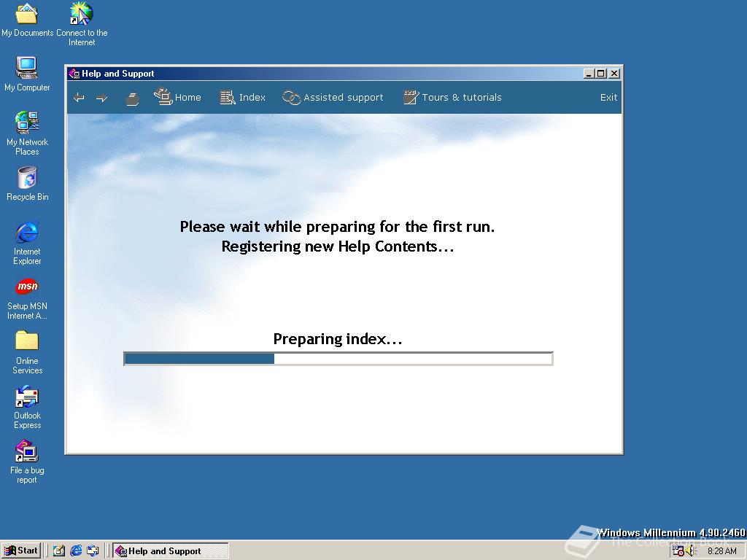Select File a bug report icon
The width and height of the screenshot is (747, 560).
pyautogui.click(x=27, y=462)
